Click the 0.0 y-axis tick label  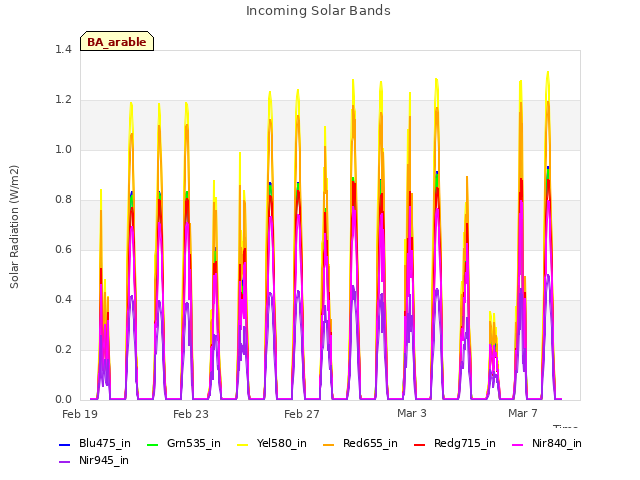63,400
